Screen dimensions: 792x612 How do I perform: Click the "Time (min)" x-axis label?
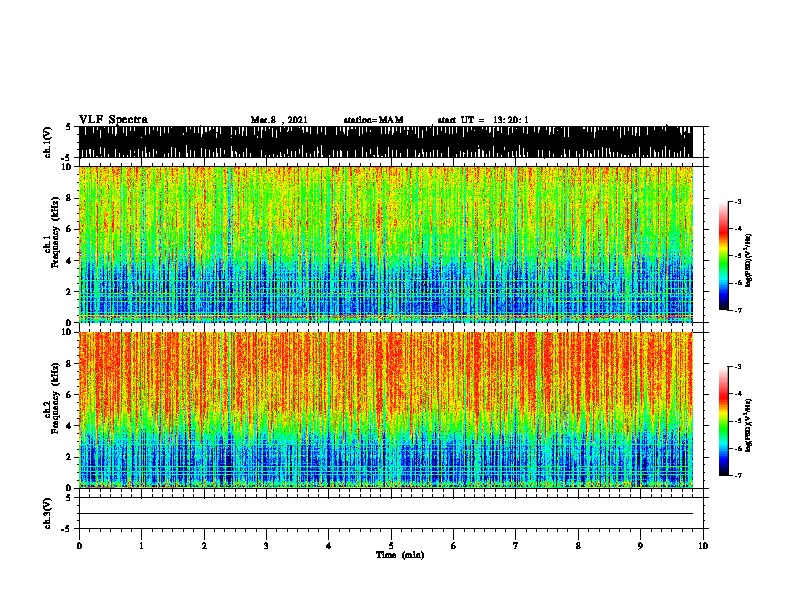point(400,555)
